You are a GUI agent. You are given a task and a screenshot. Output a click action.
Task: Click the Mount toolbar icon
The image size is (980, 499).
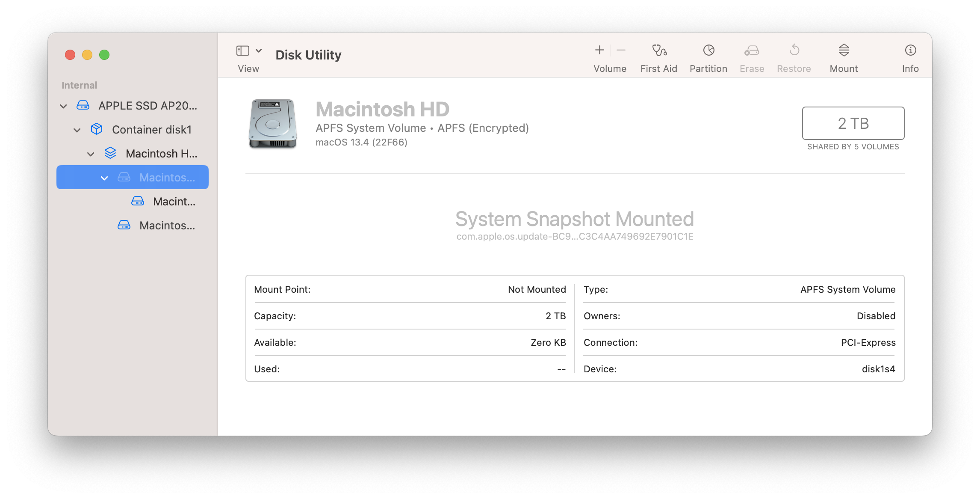click(x=844, y=50)
